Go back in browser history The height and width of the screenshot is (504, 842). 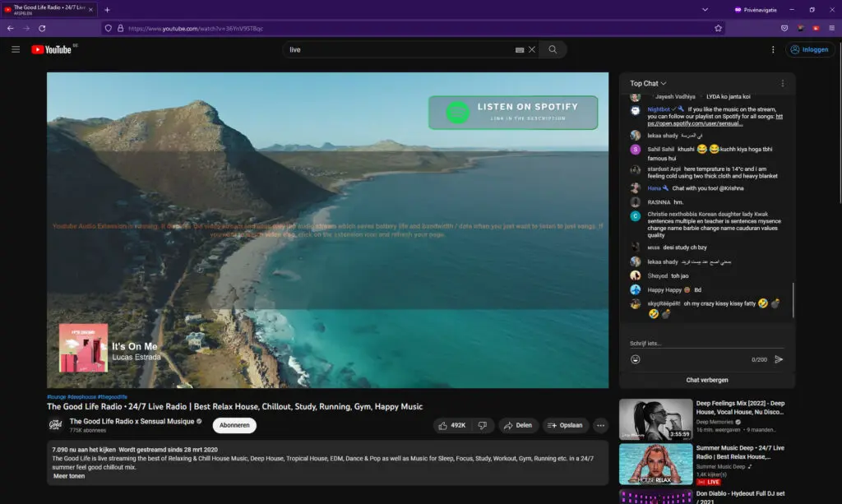pyautogui.click(x=10, y=29)
